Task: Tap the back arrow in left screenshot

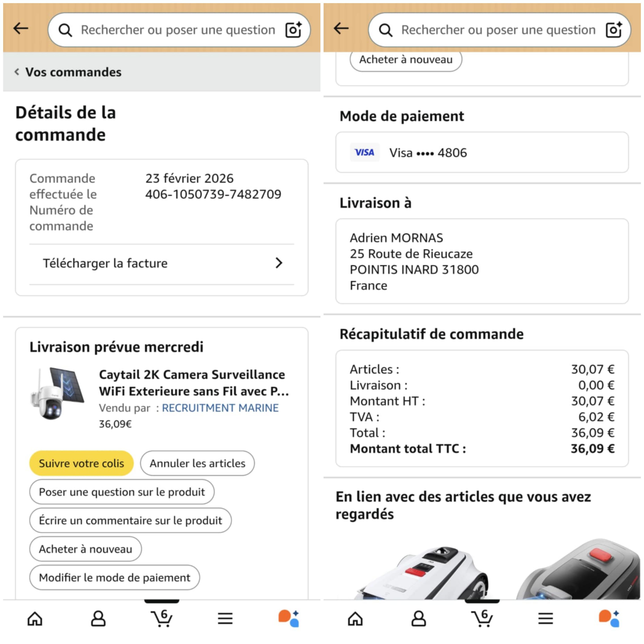Action: 21,29
